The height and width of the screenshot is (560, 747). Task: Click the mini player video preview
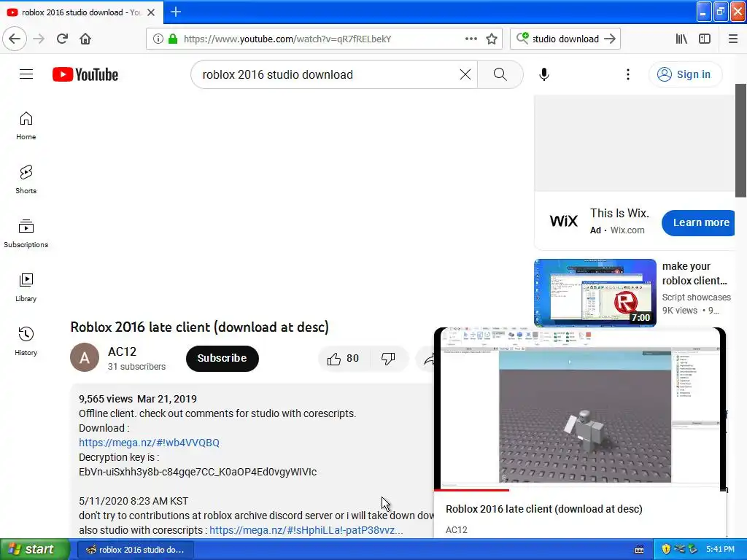pyautogui.click(x=579, y=408)
